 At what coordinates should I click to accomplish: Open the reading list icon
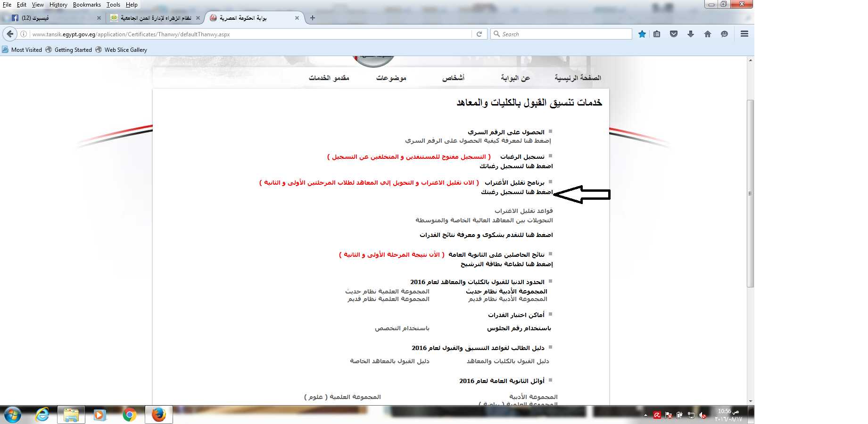click(x=657, y=34)
